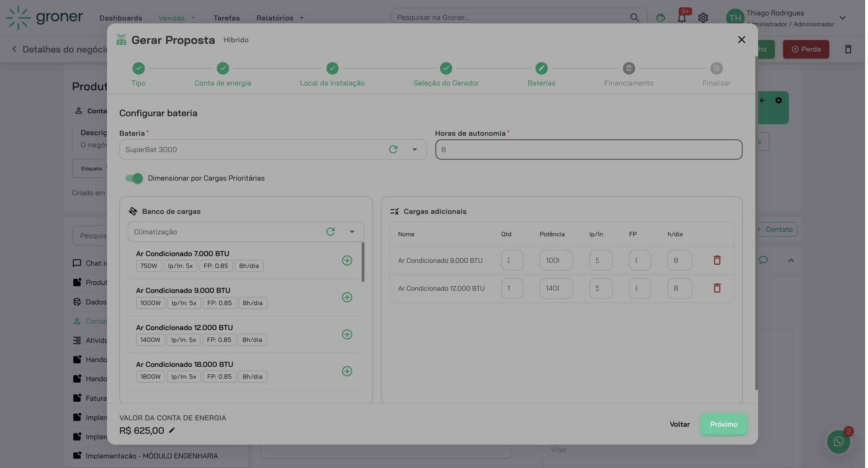Edit the valor da conta de energia
868x468 pixels.
[x=171, y=430]
